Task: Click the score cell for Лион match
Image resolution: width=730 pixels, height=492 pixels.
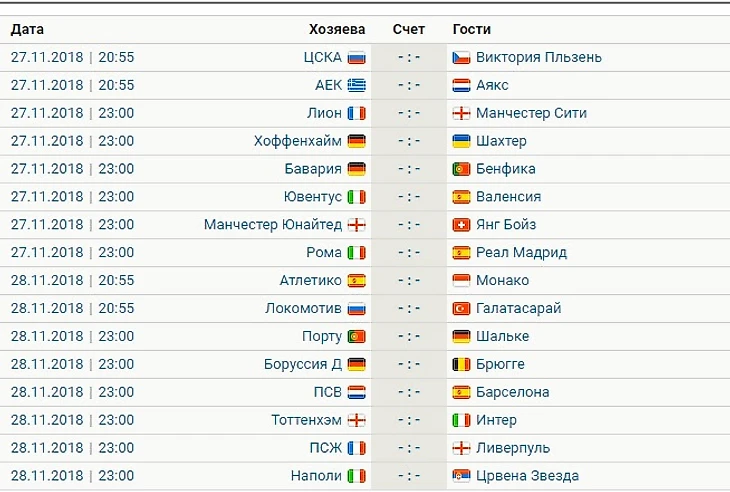Action: 408,114
